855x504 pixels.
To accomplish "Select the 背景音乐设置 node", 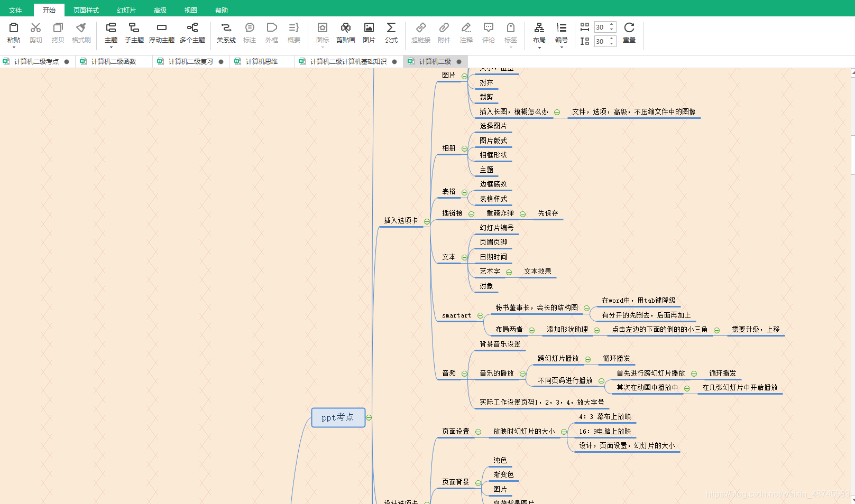I will pos(500,344).
